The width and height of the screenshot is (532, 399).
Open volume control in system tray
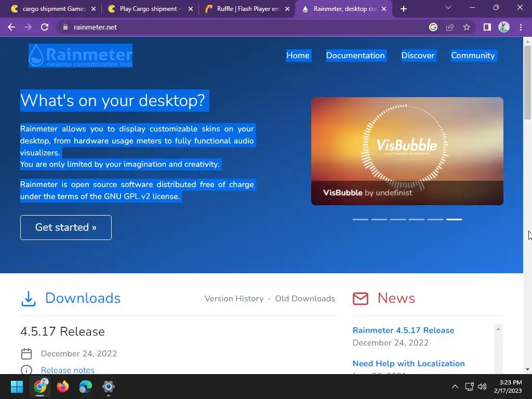point(482,387)
